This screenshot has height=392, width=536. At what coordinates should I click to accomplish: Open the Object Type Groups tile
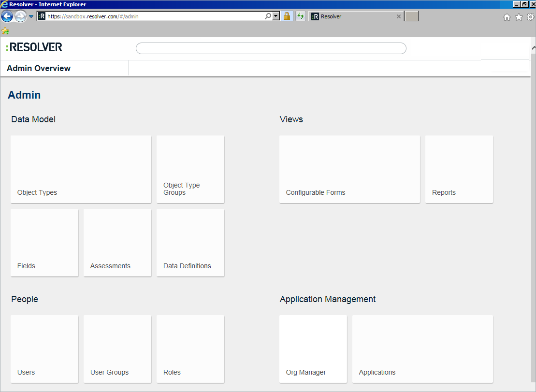190,169
